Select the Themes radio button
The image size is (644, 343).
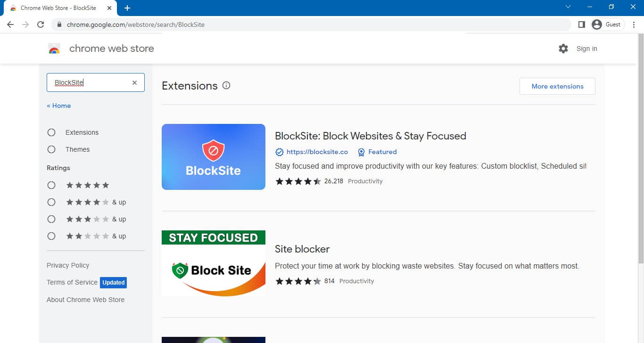(51, 149)
